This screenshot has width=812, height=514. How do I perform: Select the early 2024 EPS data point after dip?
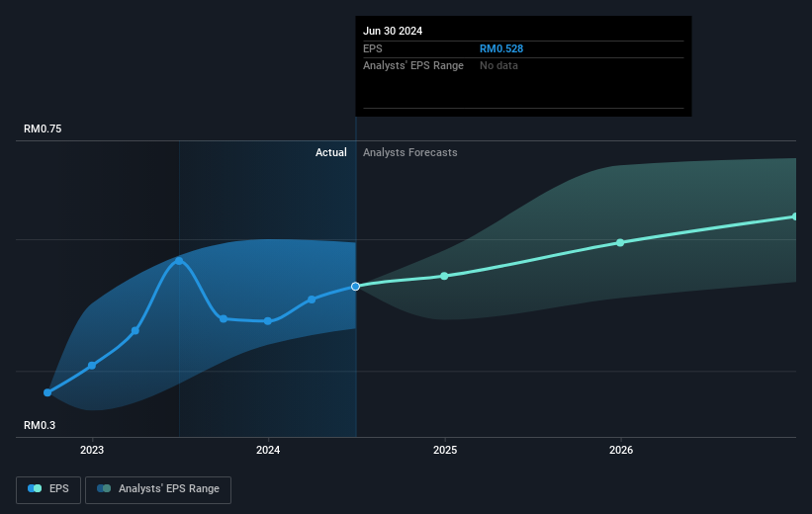pos(312,300)
